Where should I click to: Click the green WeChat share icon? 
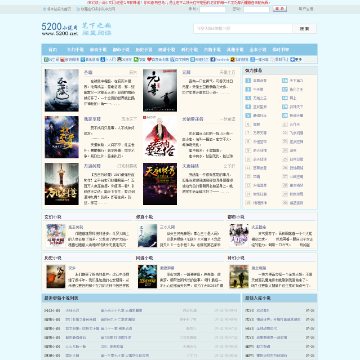pos(136,59)
